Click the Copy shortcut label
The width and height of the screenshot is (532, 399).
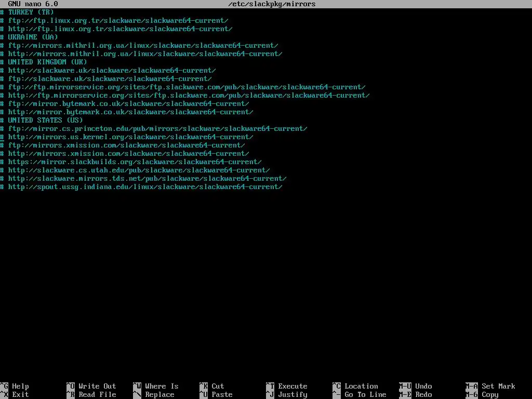tap(490, 395)
